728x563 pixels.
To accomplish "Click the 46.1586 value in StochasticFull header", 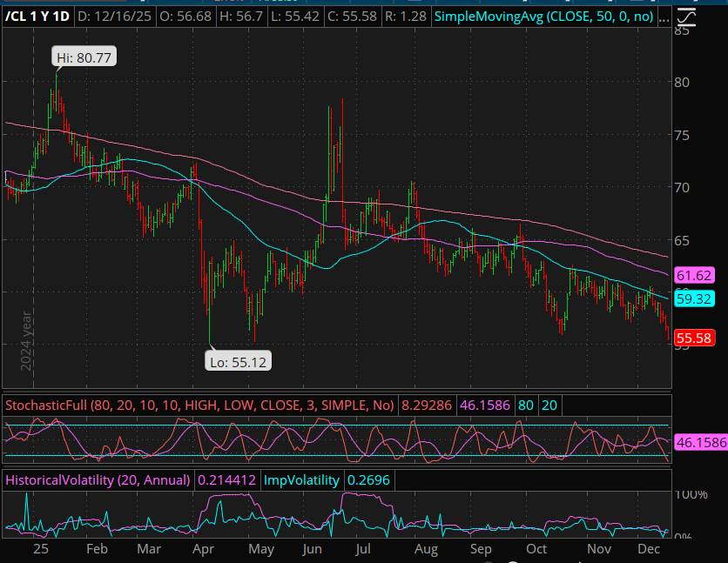I will click(485, 405).
